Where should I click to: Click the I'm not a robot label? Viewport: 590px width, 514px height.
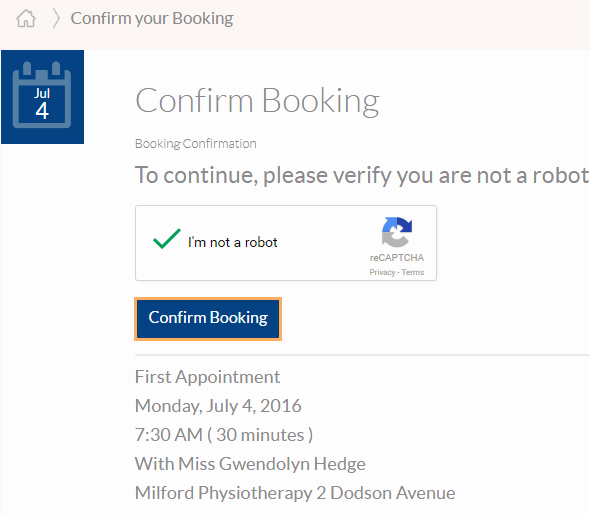tap(233, 242)
